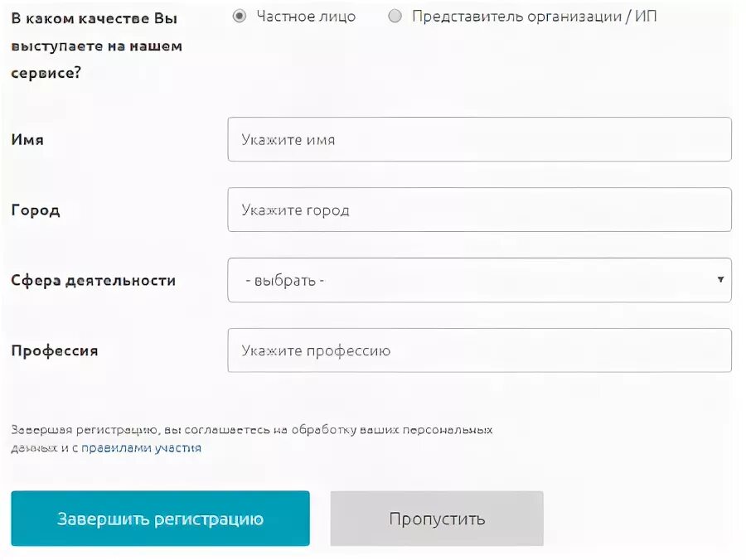Screen dimensions: 746x560
Task: Click the small dropdown arrow in "- выбрать -"
Action: pos(721,279)
